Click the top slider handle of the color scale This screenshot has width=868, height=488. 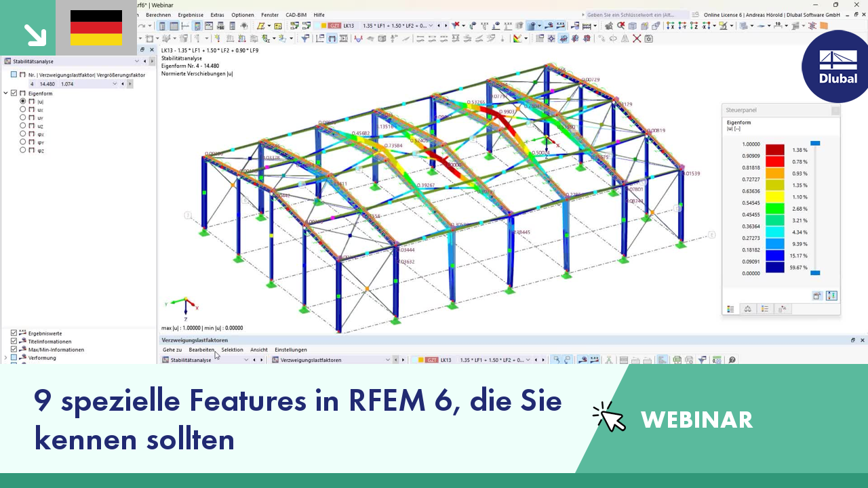tap(816, 143)
